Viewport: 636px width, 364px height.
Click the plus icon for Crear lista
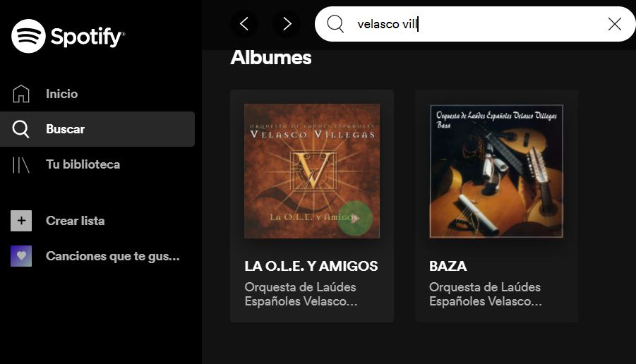click(x=21, y=221)
